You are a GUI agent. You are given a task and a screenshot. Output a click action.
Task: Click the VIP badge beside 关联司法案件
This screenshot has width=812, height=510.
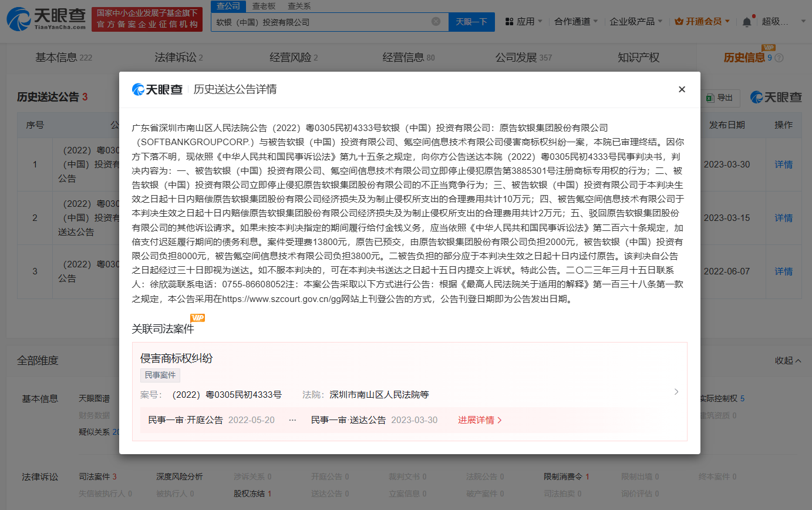click(198, 318)
